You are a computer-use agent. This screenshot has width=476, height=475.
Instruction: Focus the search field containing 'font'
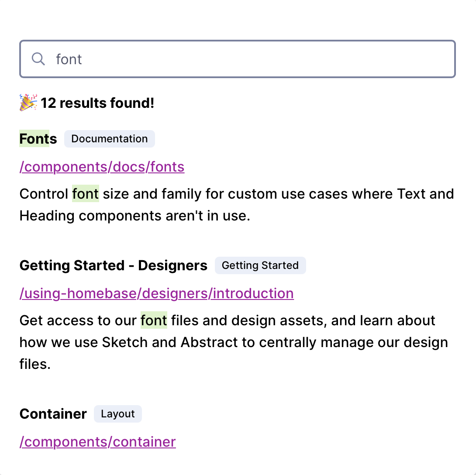pos(238,59)
